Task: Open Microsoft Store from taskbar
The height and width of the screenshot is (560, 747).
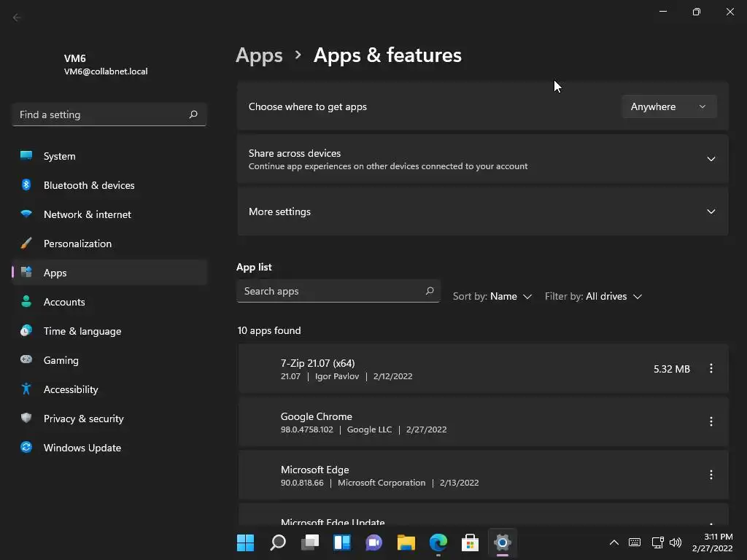Action: [471, 542]
